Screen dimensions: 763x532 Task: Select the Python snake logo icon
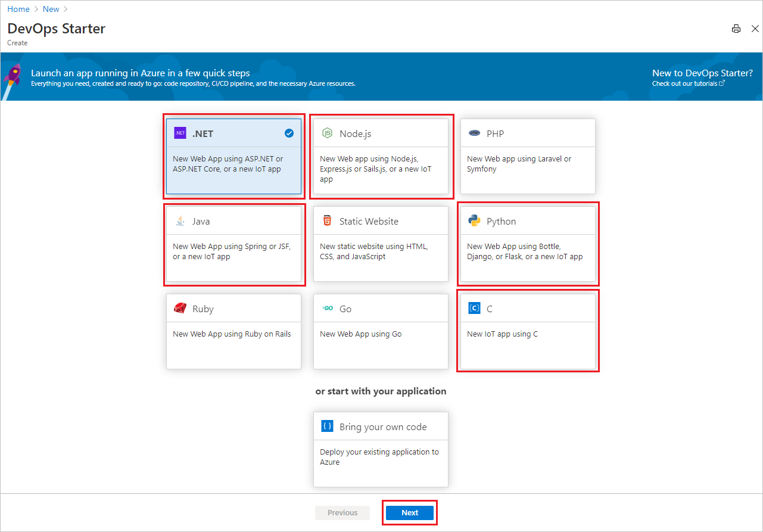click(474, 221)
